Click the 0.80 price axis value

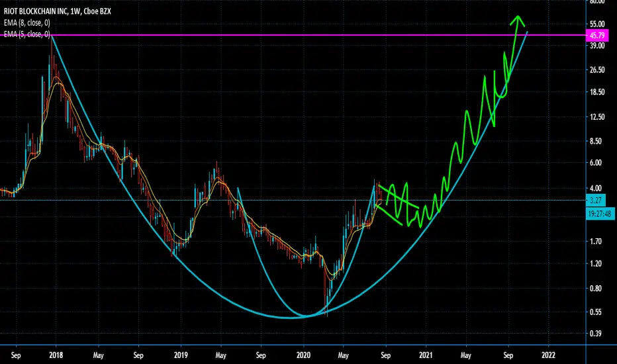click(596, 289)
